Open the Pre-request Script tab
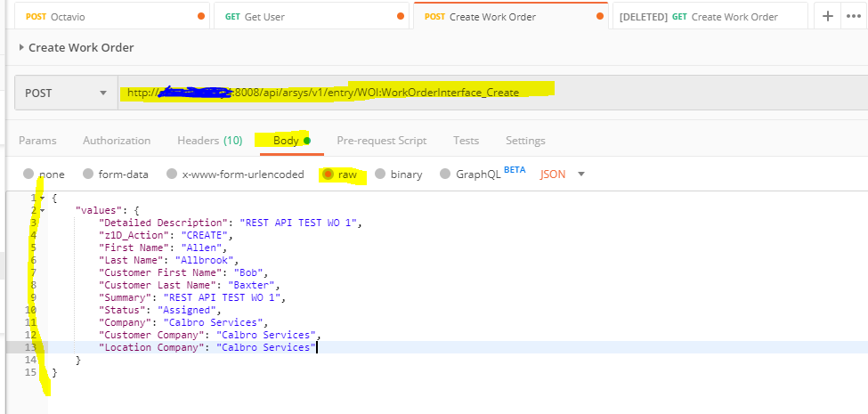868x414 pixels. [x=381, y=141]
